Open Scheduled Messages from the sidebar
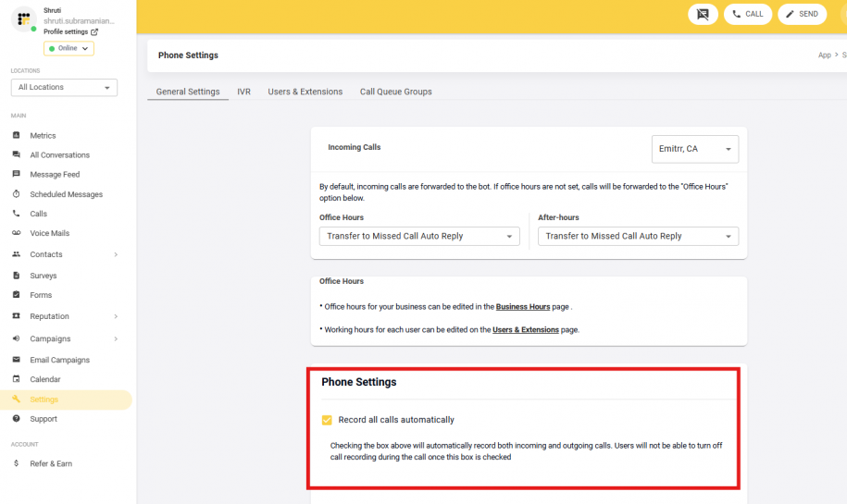847x504 pixels. pos(66,194)
